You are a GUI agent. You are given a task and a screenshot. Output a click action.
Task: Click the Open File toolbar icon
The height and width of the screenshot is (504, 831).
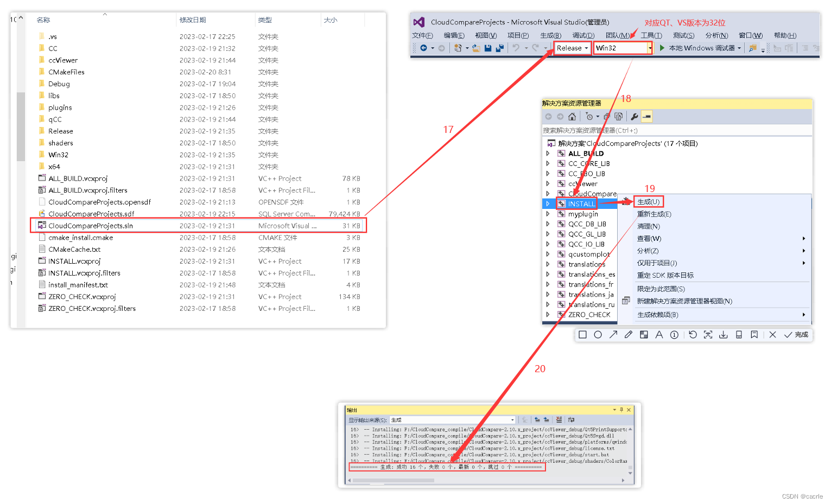point(476,48)
